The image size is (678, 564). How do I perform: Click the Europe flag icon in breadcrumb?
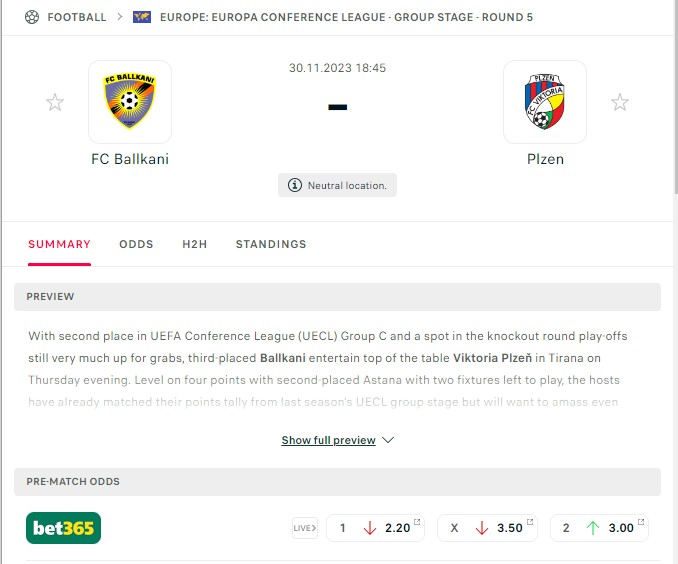click(x=142, y=17)
